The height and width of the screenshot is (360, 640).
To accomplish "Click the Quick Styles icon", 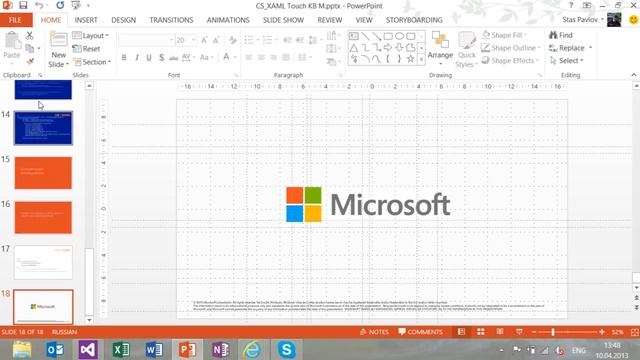I will [467, 41].
